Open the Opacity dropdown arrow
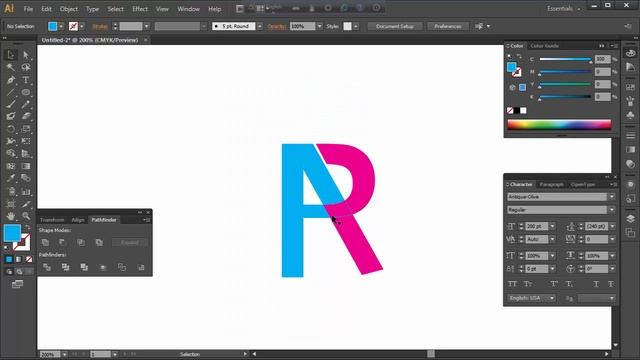 click(319, 26)
